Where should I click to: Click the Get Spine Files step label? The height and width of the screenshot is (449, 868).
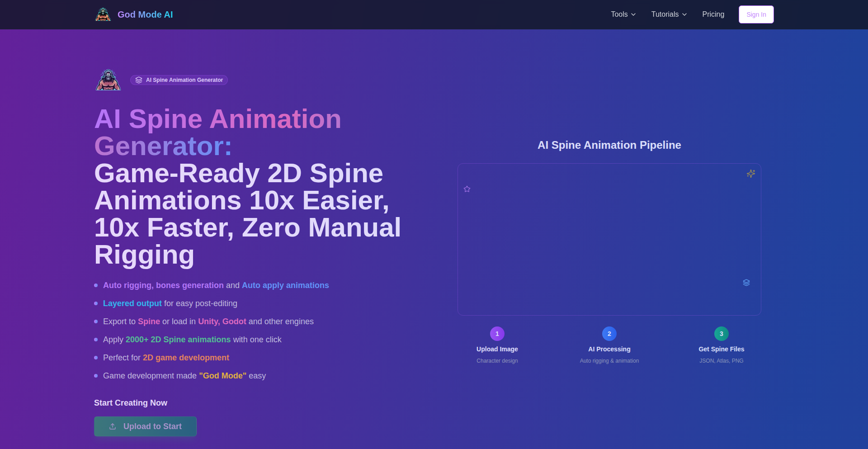tap(721, 349)
